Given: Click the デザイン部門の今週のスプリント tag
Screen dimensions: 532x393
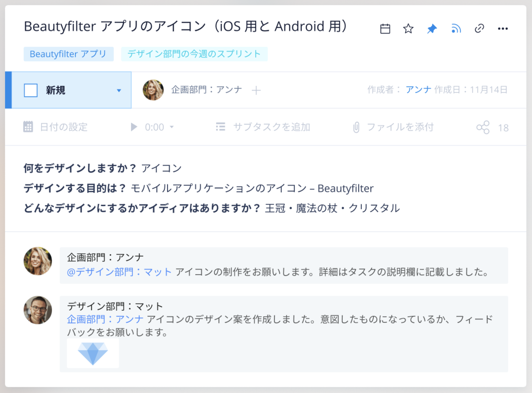Looking at the screenshot, I should point(194,54).
